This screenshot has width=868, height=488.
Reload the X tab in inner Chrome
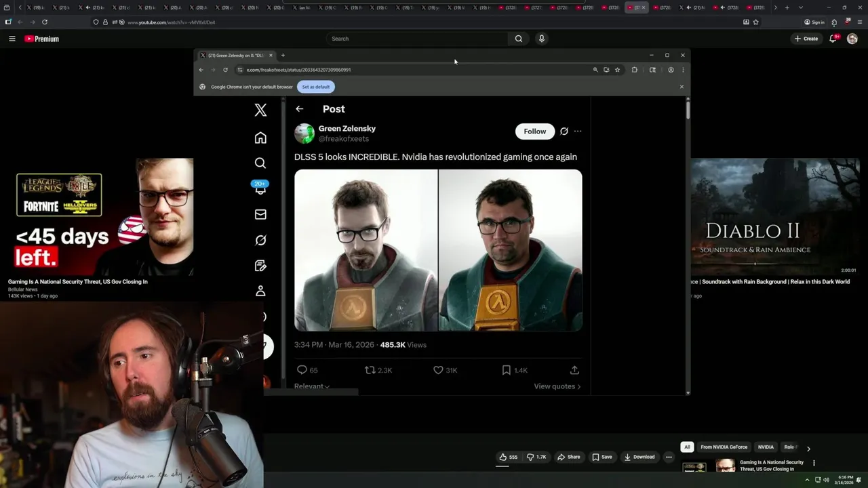point(225,70)
